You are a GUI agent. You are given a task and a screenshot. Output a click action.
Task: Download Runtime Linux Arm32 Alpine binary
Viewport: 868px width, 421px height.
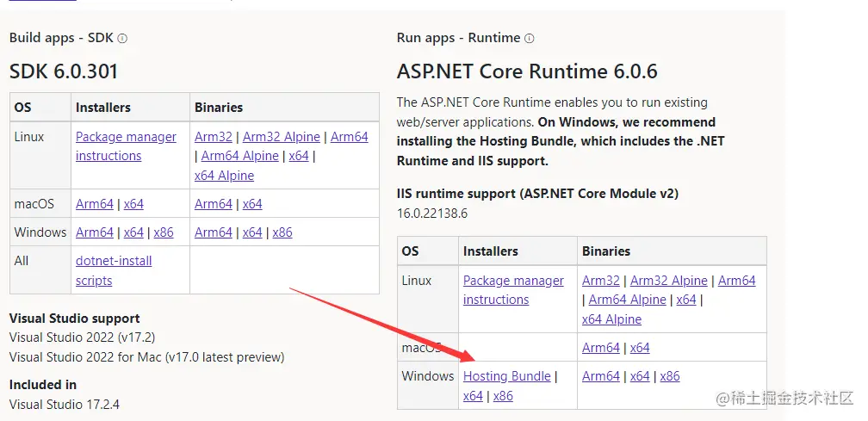(x=669, y=281)
